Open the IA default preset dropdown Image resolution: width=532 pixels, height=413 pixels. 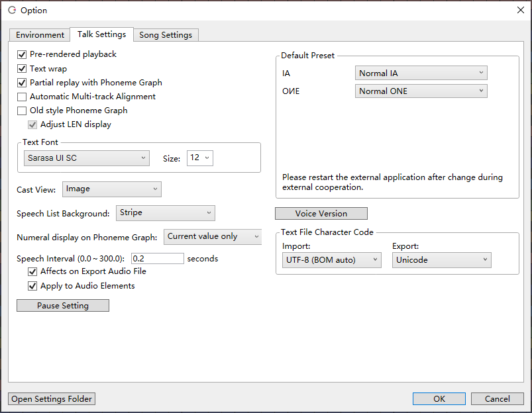coord(421,73)
